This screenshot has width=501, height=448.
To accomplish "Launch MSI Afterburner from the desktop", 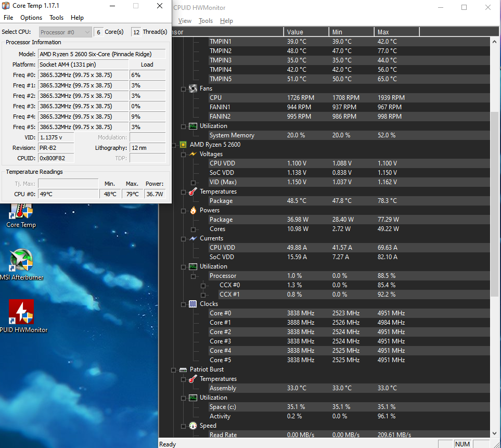I will [21, 264].
